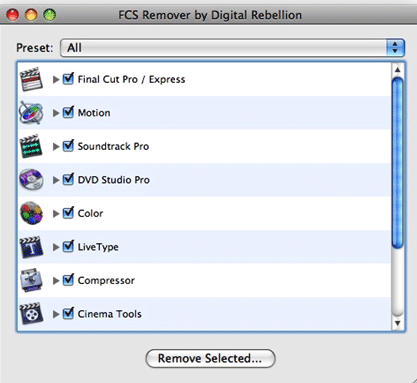Select the Soundtrack Pro label text
Image resolution: width=417 pixels, height=383 pixels.
(x=113, y=146)
